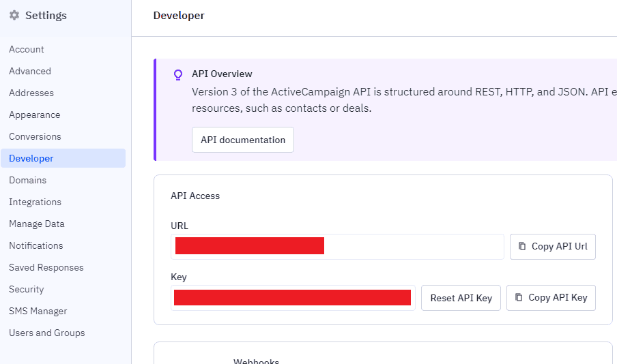Open Manage Data

tap(37, 224)
